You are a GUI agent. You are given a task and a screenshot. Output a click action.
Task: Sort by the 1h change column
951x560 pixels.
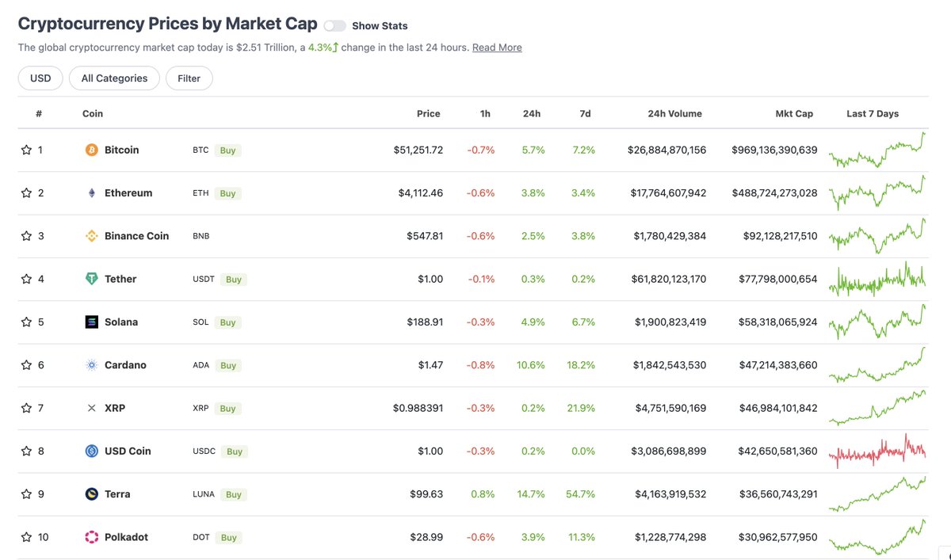click(485, 113)
